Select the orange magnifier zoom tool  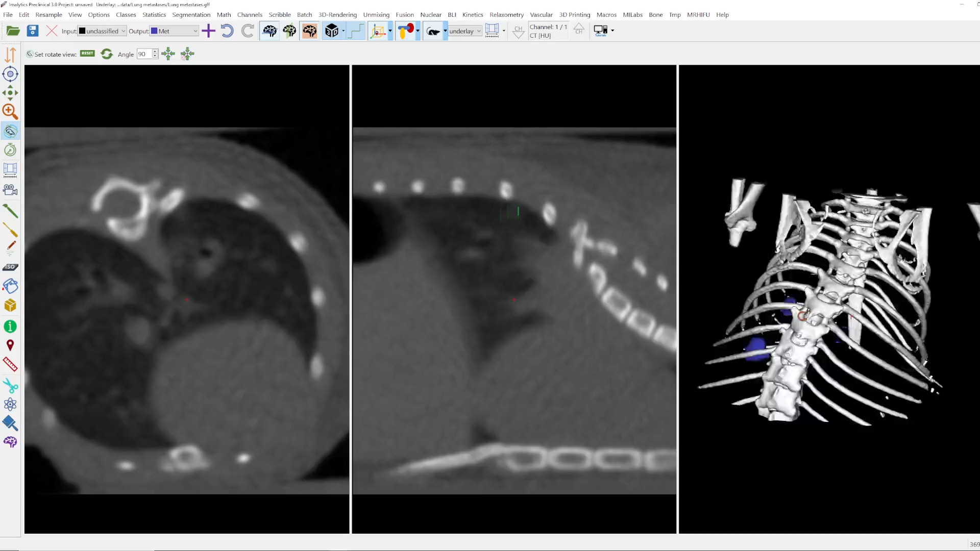pyautogui.click(x=10, y=112)
